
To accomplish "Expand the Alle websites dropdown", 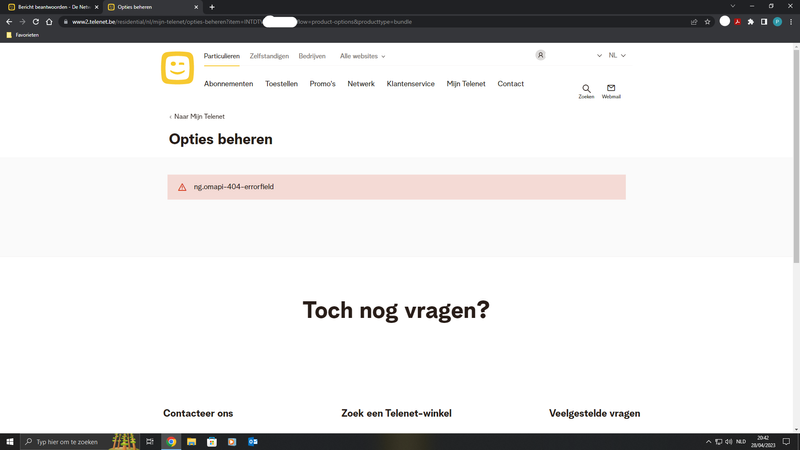I will click(362, 56).
